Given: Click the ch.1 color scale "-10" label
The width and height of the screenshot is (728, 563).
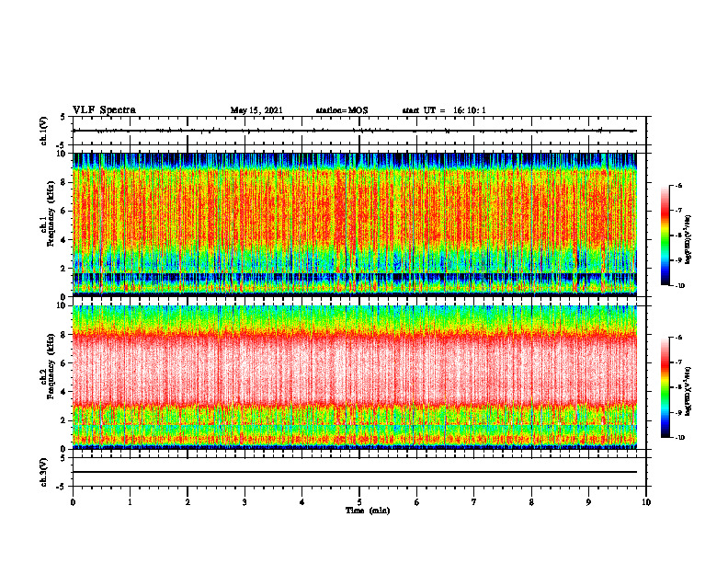Looking at the screenshot, I should (x=679, y=286).
